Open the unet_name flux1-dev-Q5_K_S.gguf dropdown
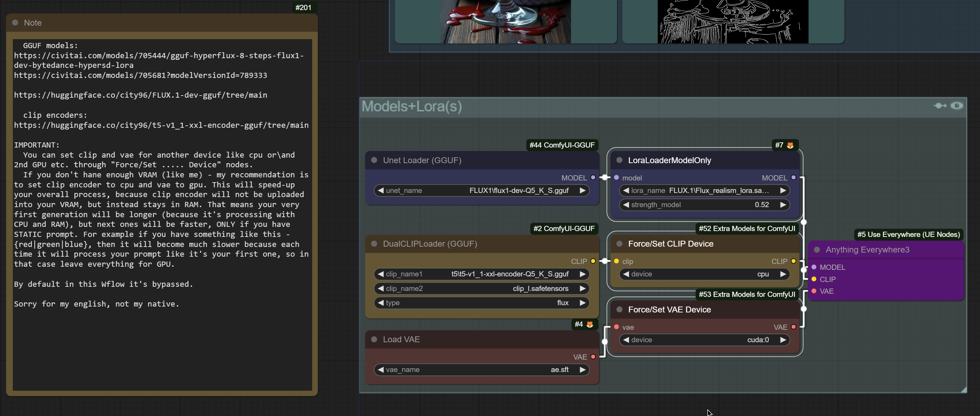Viewport: 980px width, 416px height. pos(482,190)
